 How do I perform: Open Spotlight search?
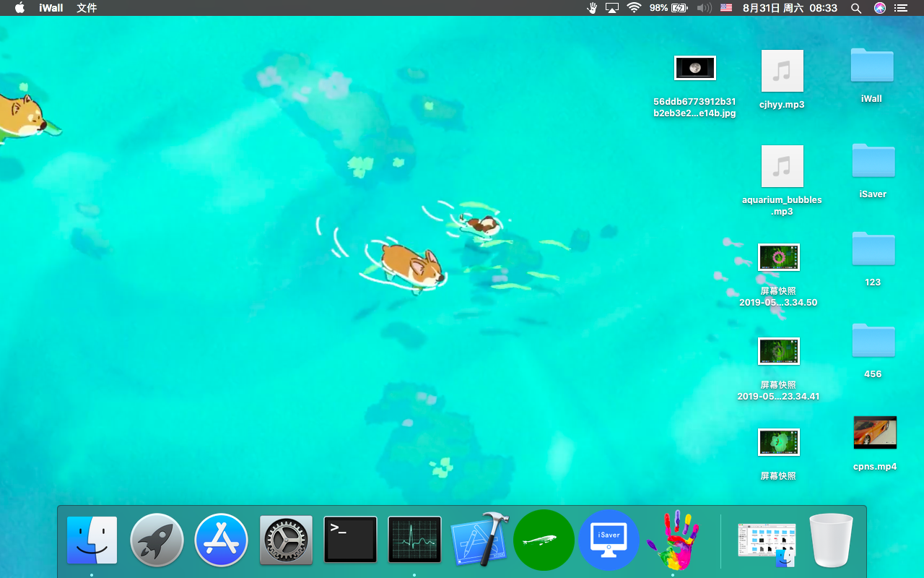point(856,8)
